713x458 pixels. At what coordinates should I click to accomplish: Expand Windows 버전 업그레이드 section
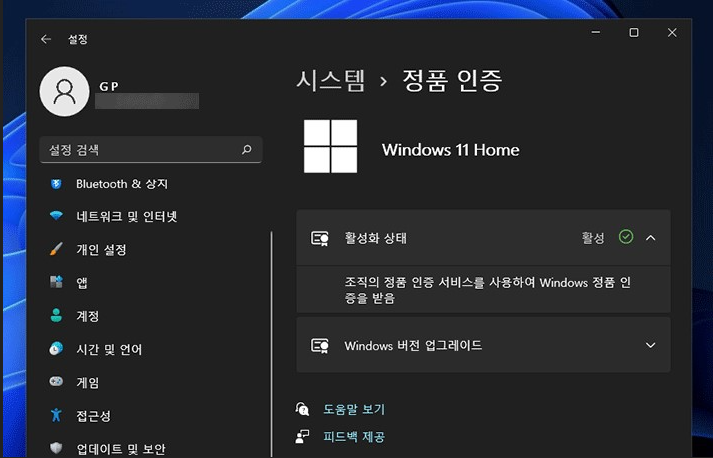[651, 345]
